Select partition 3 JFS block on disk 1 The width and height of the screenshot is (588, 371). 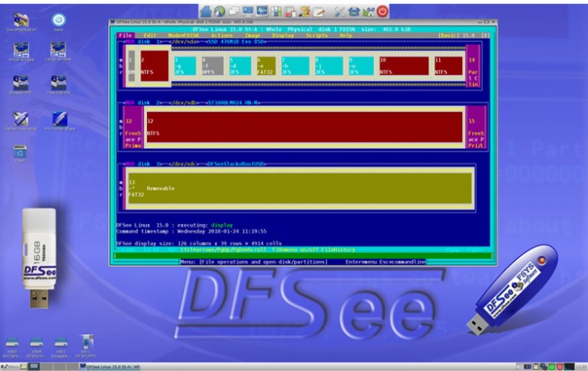click(x=185, y=66)
